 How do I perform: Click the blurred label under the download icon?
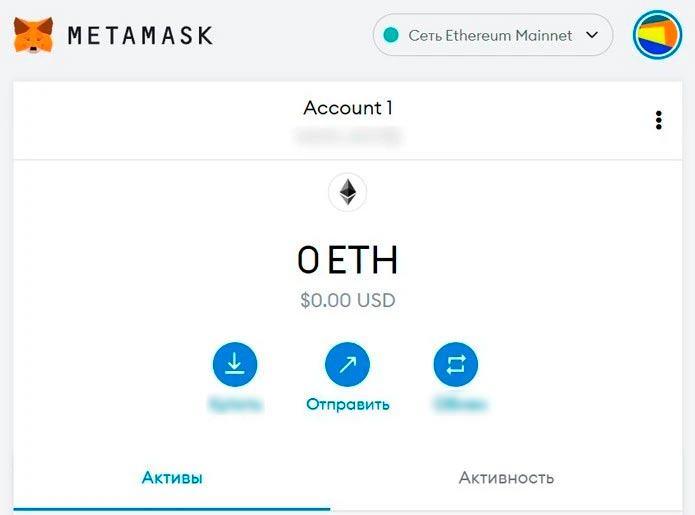(235, 405)
